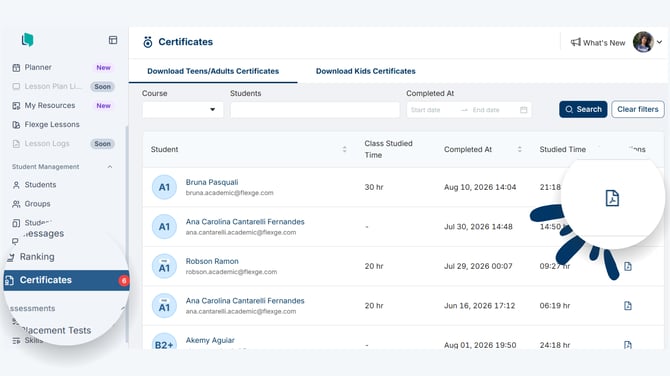Click the Flexge logo in the sidebar

point(28,40)
